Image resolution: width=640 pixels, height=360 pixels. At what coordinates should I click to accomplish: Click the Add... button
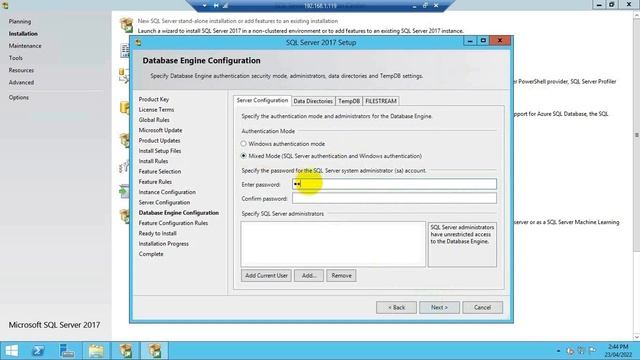(x=309, y=276)
